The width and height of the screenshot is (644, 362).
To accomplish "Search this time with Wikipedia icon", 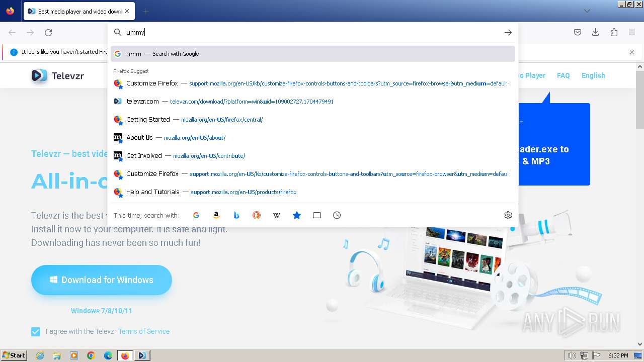I will (x=277, y=215).
